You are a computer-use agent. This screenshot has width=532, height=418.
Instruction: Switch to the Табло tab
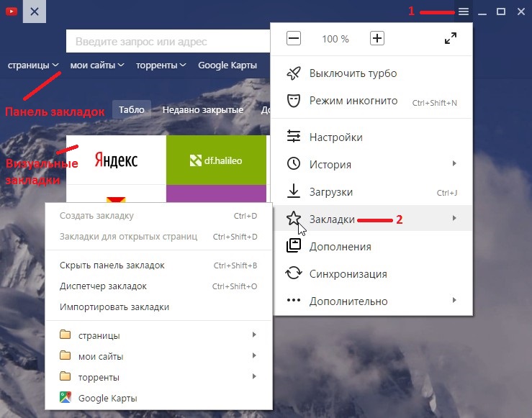(x=132, y=109)
